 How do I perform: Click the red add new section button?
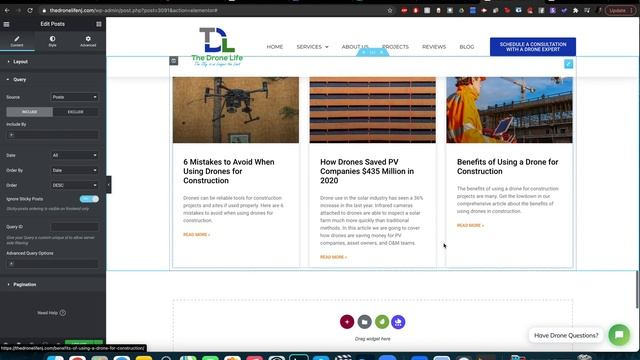347,322
